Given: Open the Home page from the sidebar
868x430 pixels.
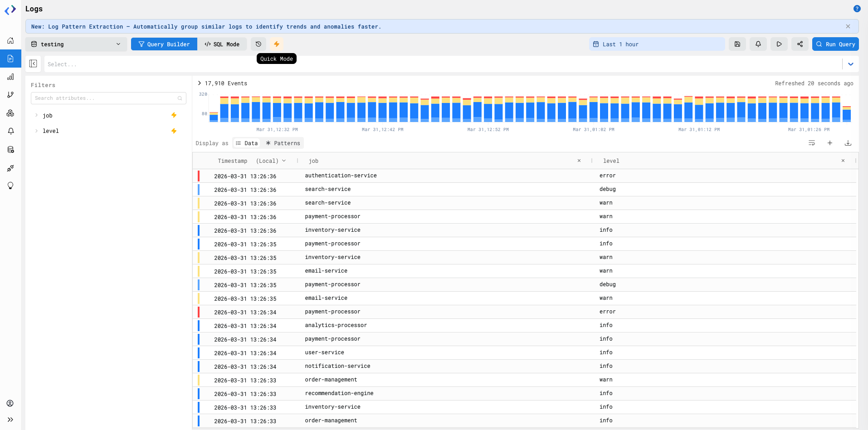Looking at the screenshot, I should (10, 40).
